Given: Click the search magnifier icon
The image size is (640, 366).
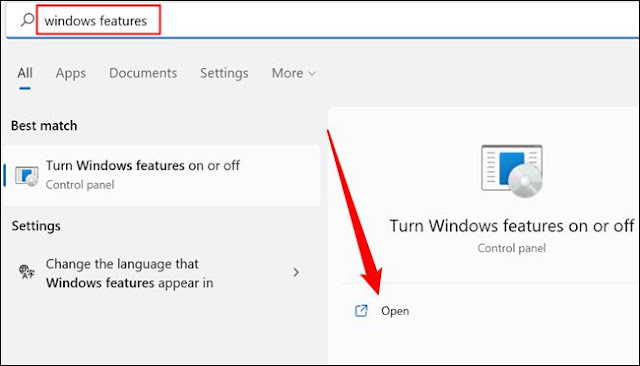Looking at the screenshot, I should [x=27, y=20].
